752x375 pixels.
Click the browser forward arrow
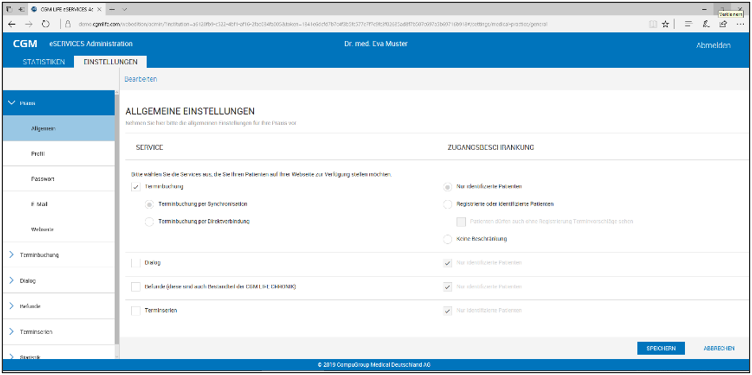pos(28,24)
